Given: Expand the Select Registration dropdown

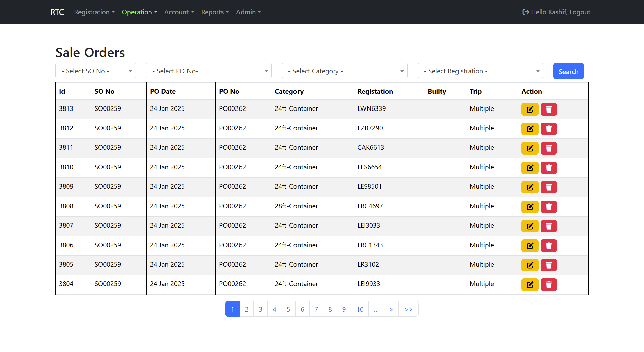Looking at the screenshot, I should coord(480,71).
